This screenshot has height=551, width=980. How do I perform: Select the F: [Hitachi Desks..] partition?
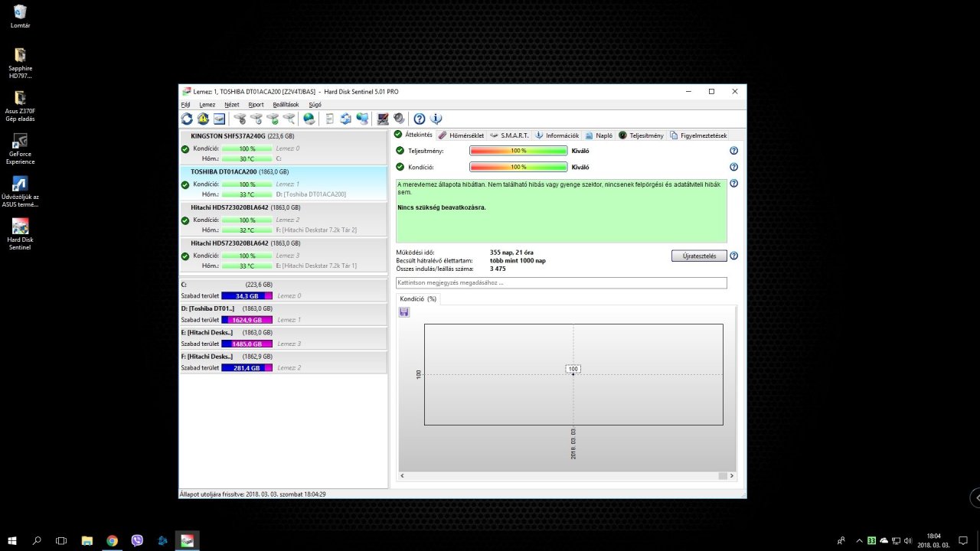(283, 362)
